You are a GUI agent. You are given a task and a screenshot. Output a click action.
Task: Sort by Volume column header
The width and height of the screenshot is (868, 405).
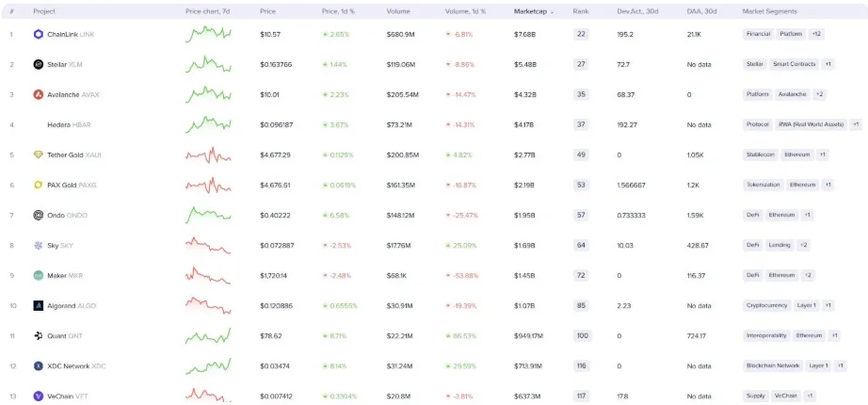click(x=397, y=11)
